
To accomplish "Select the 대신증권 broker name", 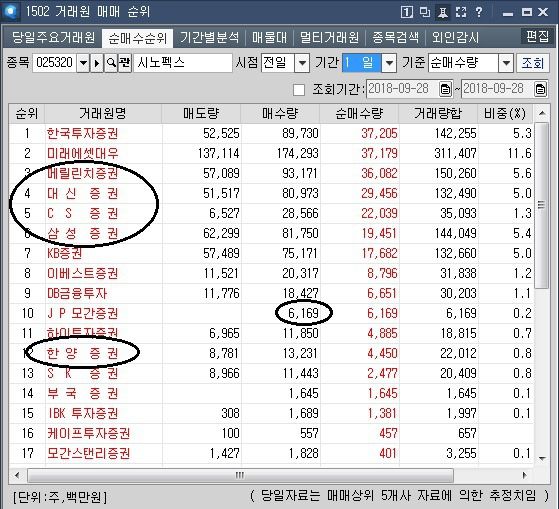I will pos(82,194).
